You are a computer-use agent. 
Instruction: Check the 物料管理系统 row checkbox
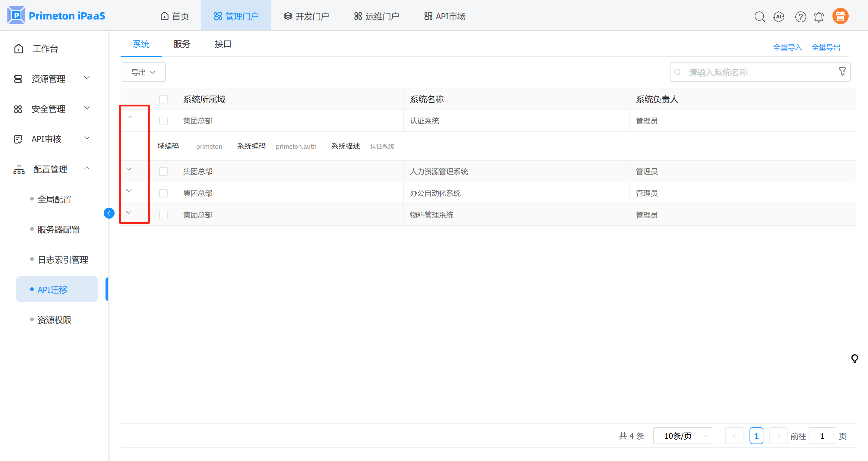tap(163, 215)
